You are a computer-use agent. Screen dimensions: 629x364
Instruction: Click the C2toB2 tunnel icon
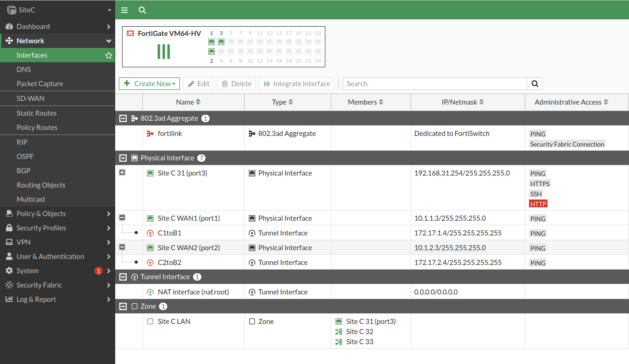click(150, 263)
